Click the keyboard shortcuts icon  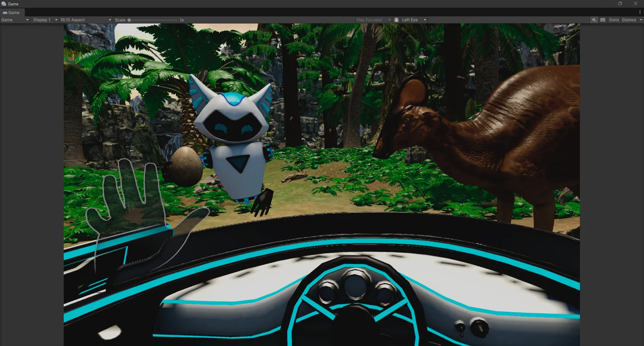click(603, 20)
